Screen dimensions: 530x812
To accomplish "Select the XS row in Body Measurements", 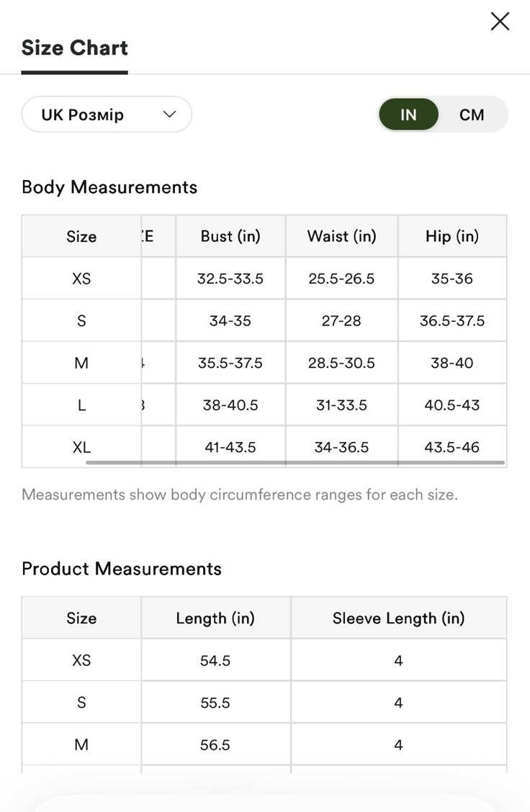I will [264, 279].
